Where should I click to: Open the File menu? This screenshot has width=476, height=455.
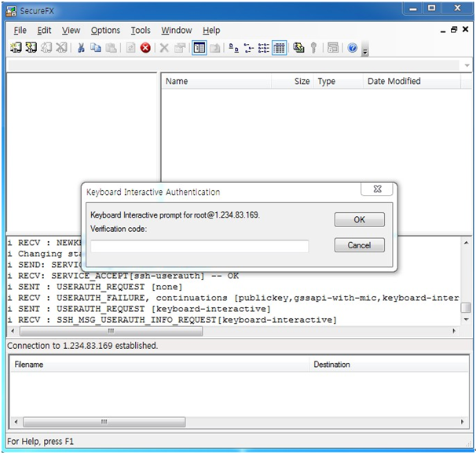(20, 31)
